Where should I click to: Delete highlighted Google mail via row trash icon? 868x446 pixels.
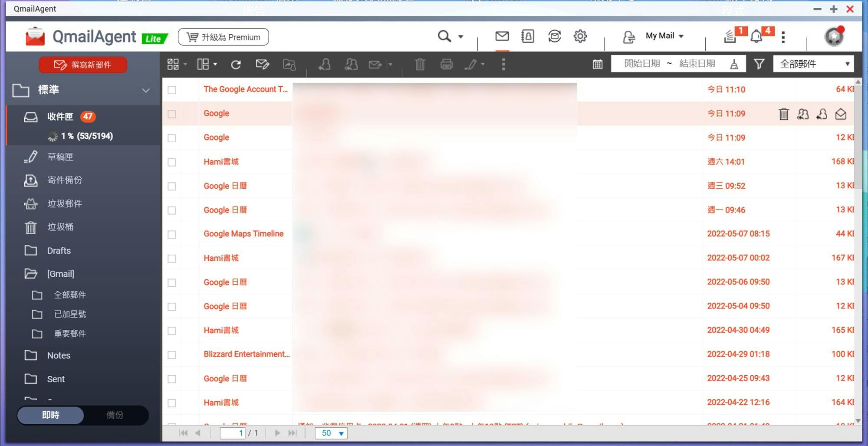coord(783,114)
